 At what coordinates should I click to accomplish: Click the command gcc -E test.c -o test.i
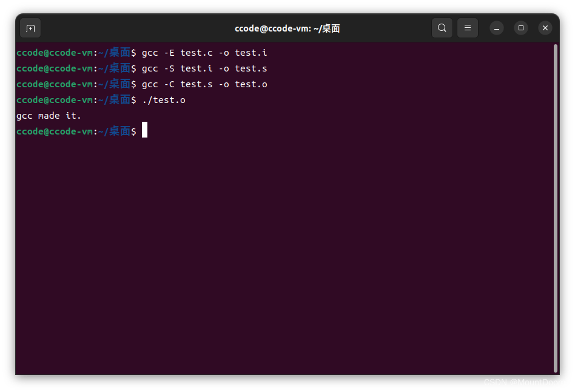(204, 53)
